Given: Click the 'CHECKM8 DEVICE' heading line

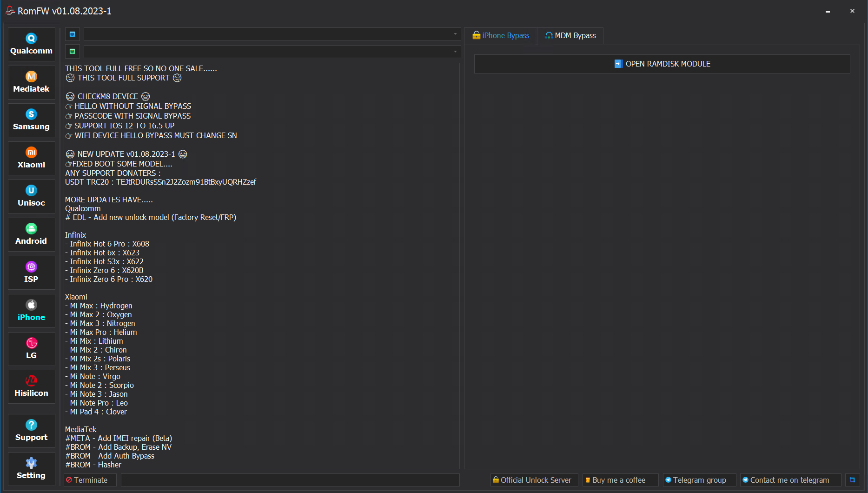Looking at the screenshot, I should click(107, 96).
